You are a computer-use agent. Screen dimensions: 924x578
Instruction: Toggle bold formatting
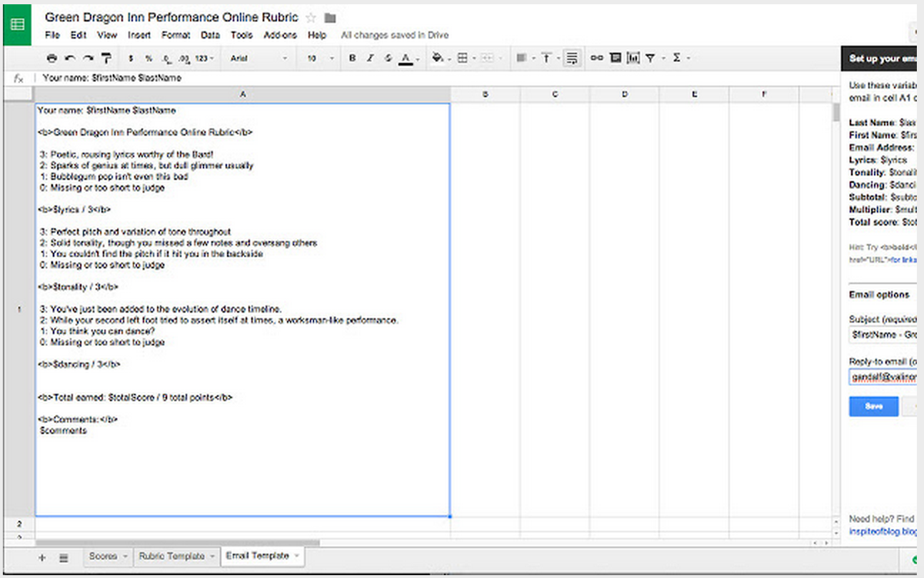click(352, 58)
